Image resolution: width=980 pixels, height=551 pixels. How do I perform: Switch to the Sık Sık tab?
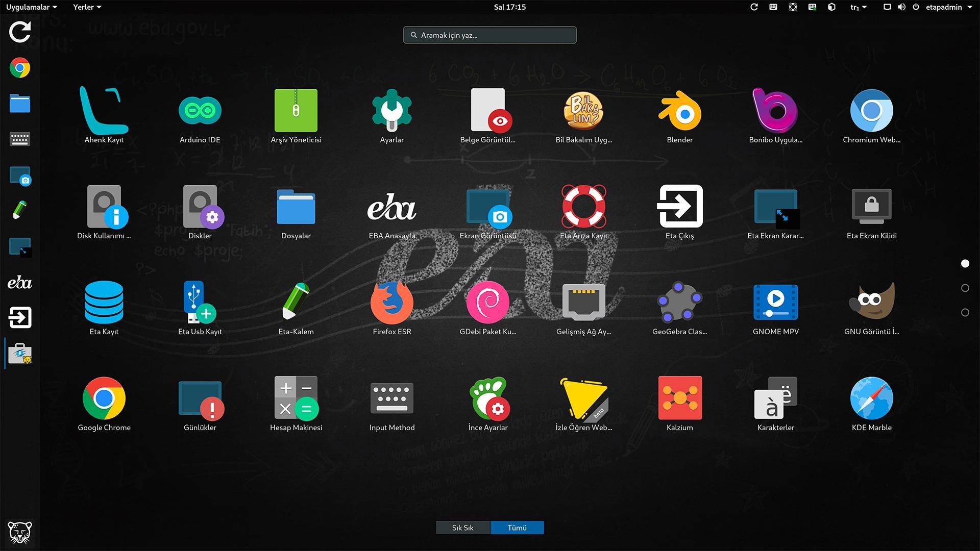[462, 528]
